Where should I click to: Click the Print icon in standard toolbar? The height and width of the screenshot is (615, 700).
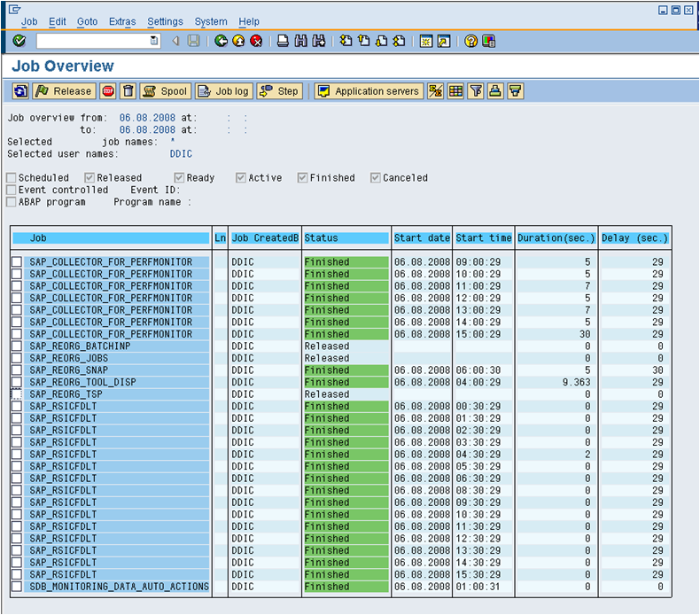[283, 41]
